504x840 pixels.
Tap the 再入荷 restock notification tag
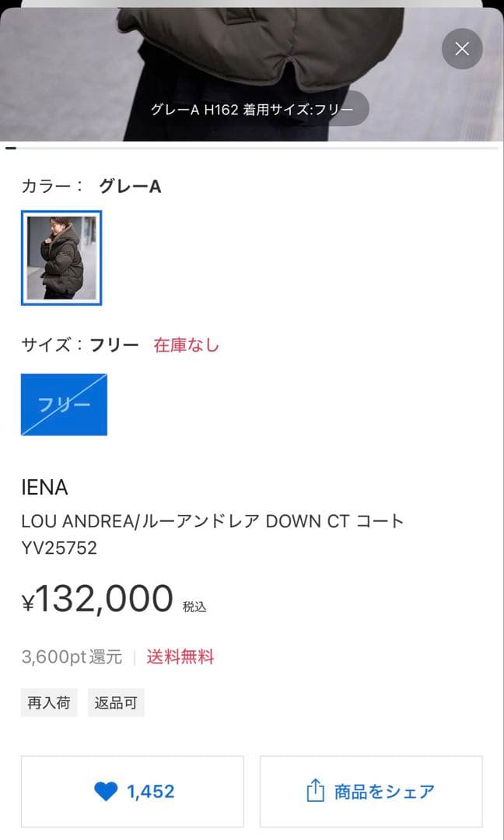[x=49, y=702]
